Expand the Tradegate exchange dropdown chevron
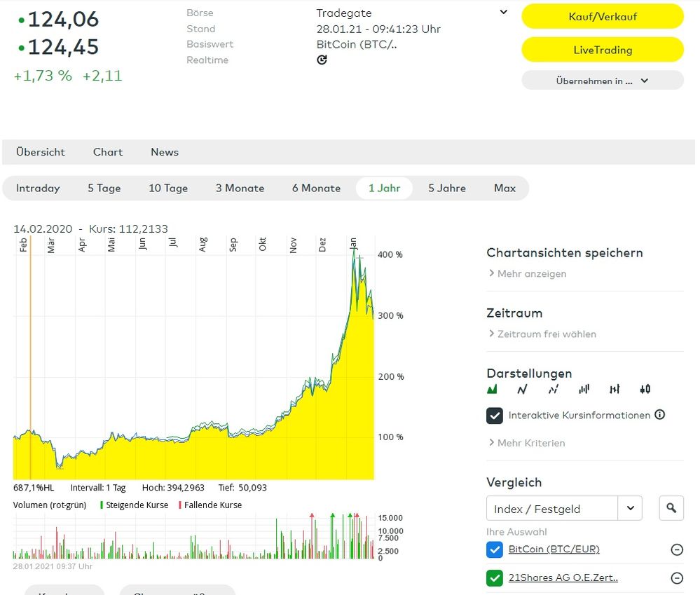The height and width of the screenshot is (595, 700). click(503, 13)
